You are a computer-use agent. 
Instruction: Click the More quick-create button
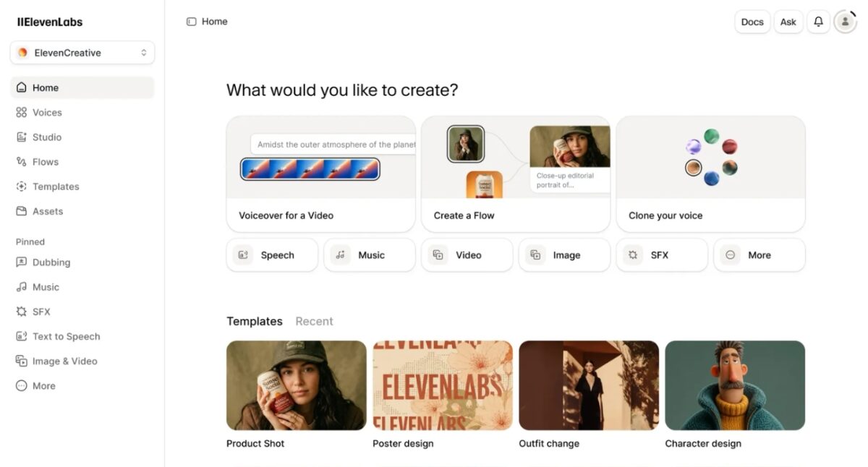point(759,255)
